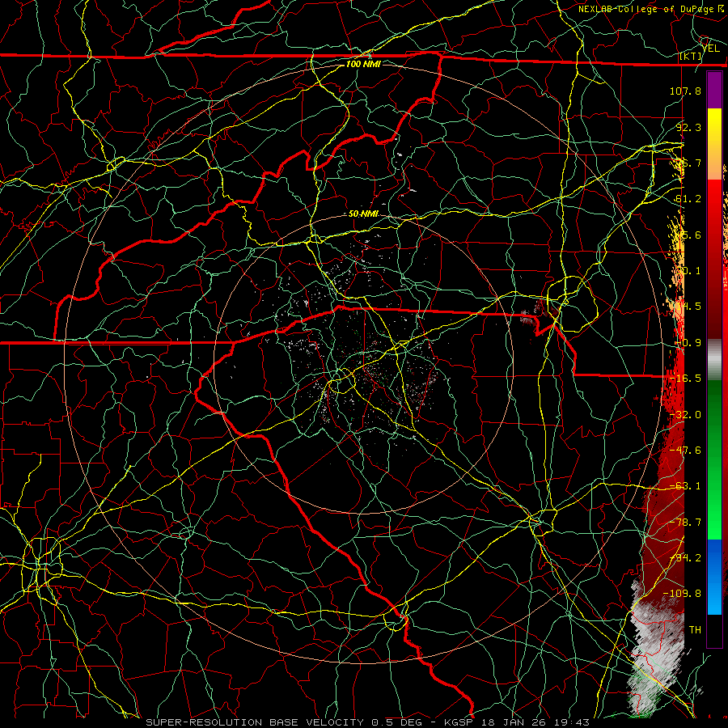Click the VEL legend title
The height and width of the screenshot is (728, 728).
(710, 49)
